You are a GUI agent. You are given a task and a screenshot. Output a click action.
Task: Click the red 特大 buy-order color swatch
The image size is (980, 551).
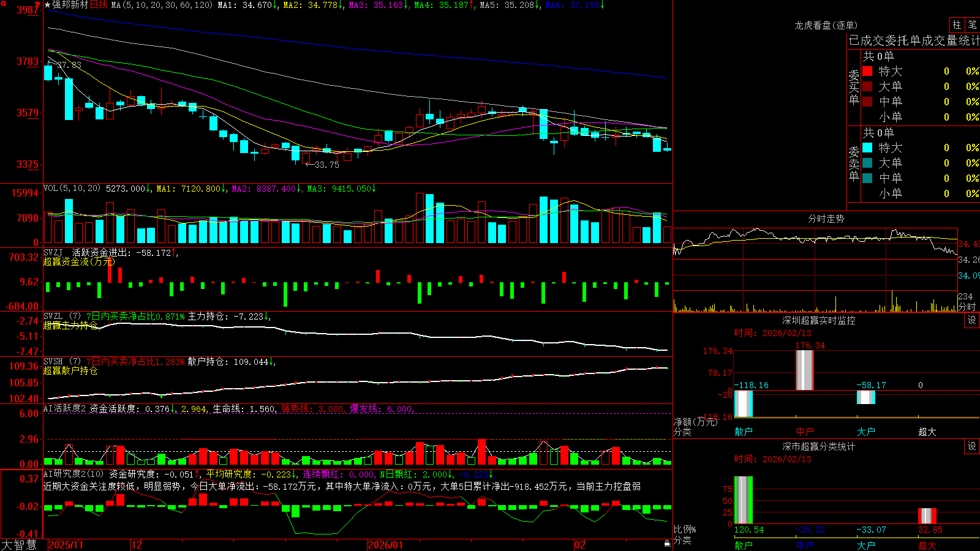[867, 71]
